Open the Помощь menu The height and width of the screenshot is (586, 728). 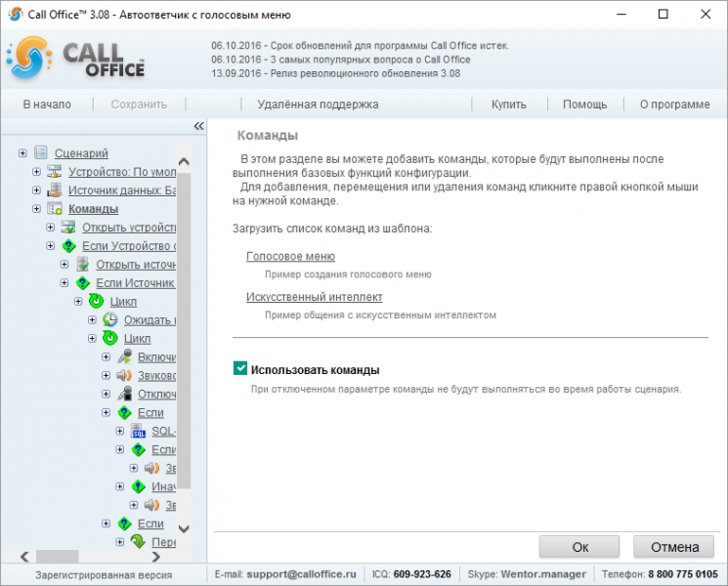(x=584, y=105)
